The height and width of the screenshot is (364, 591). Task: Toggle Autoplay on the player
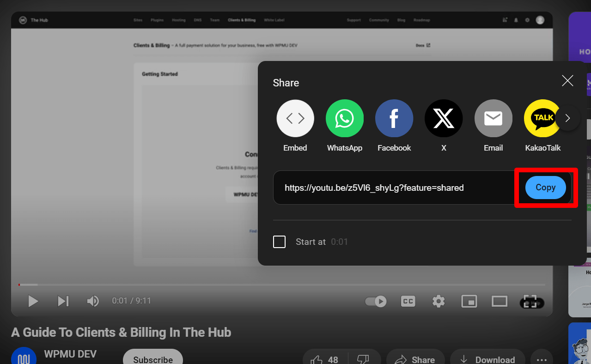pos(375,301)
